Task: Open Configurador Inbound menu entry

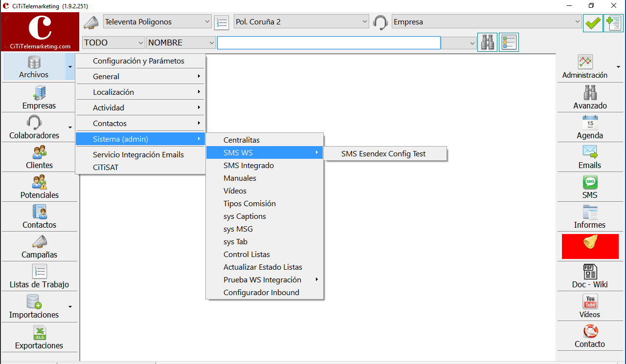Action: tap(265, 292)
